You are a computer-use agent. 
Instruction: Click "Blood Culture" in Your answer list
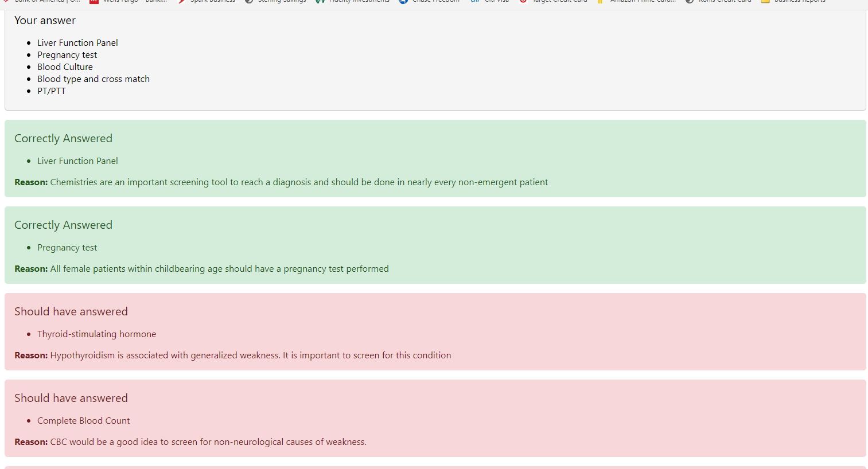coord(65,67)
